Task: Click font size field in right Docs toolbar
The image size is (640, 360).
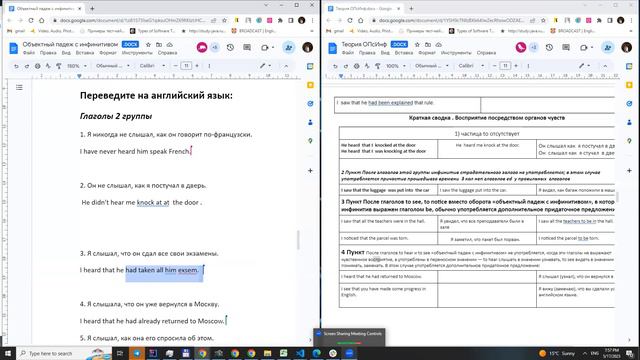Action: click(505, 66)
